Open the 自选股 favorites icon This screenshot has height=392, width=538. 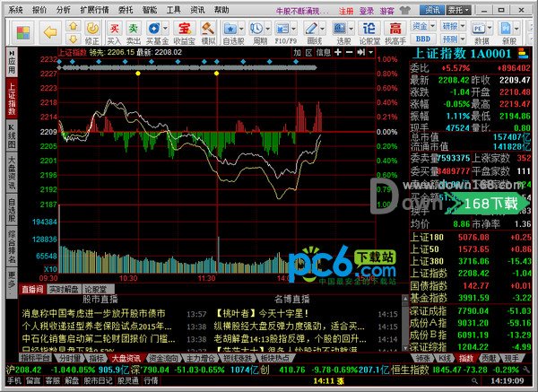230,29
